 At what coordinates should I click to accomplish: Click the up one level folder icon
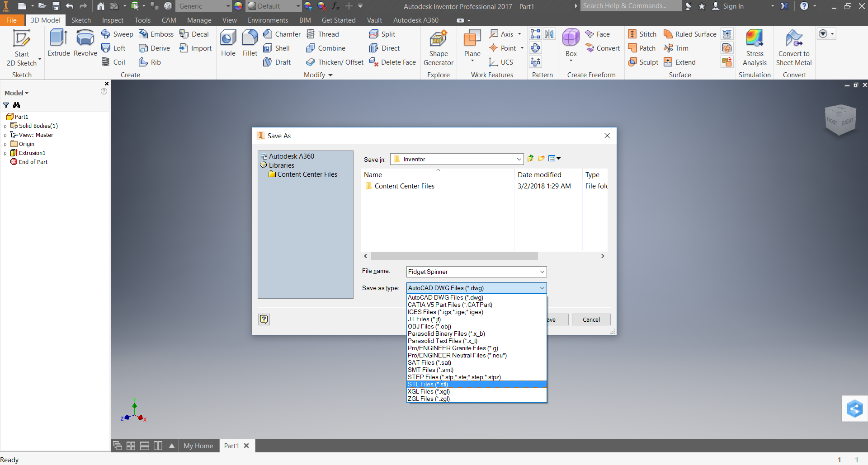tap(531, 159)
